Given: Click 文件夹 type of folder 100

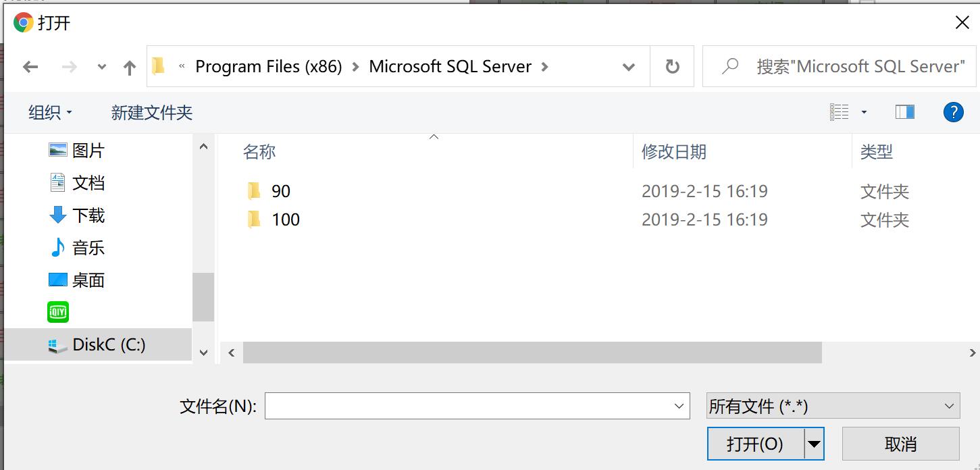Looking at the screenshot, I should click(x=885, y=219).
